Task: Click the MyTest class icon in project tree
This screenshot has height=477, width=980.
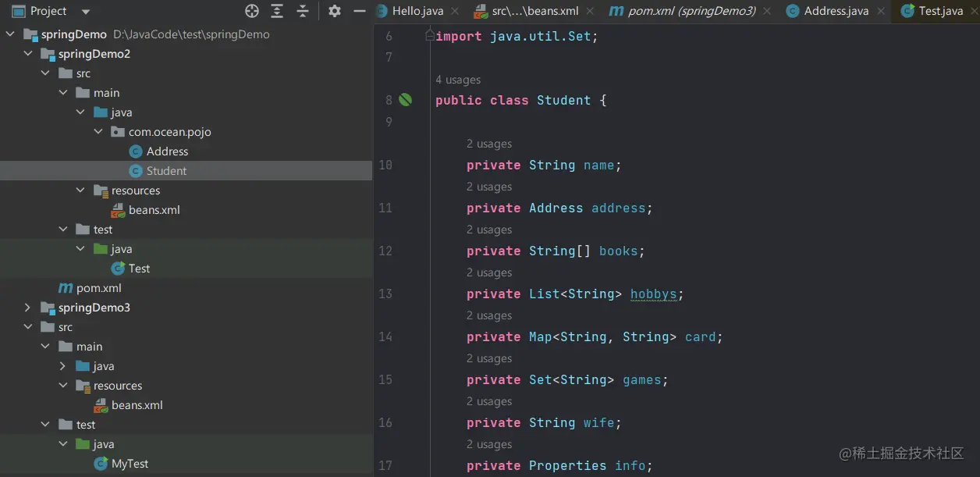Action: pos(101,464)
